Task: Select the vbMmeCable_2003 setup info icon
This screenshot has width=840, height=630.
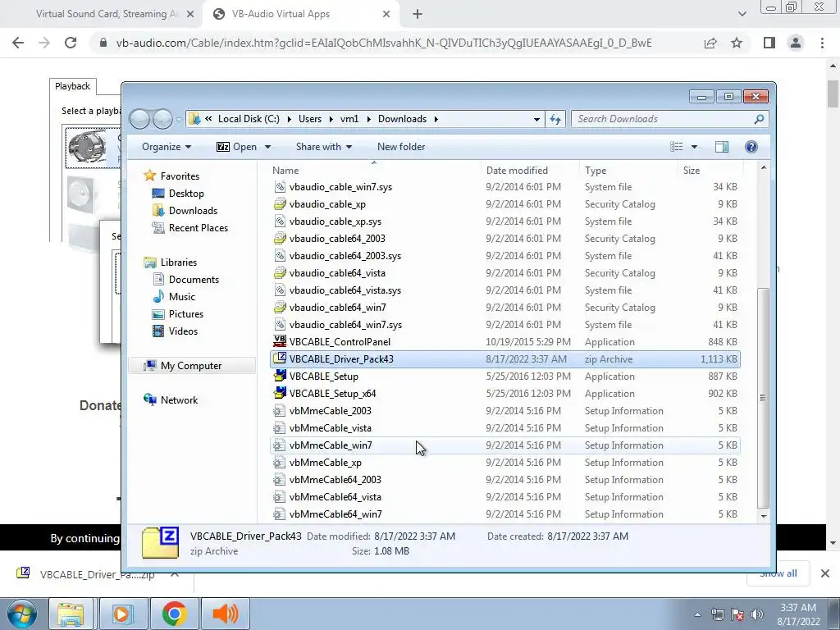Action: (x=279, y=410)
